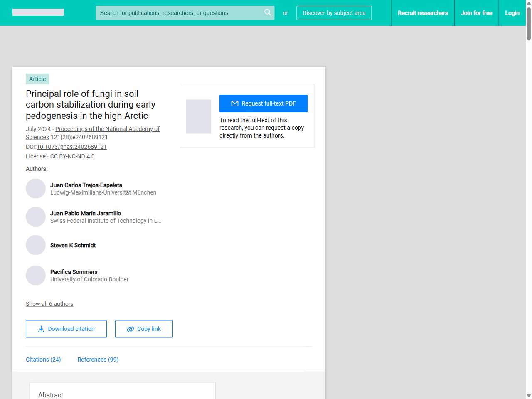Open Pacifica Sommers' avatar
Screen dimensions: 532x399
click(36, 276)
